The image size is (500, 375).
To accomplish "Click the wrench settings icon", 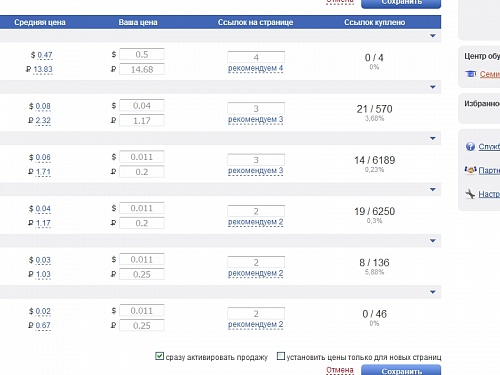I will pos(470,194).
